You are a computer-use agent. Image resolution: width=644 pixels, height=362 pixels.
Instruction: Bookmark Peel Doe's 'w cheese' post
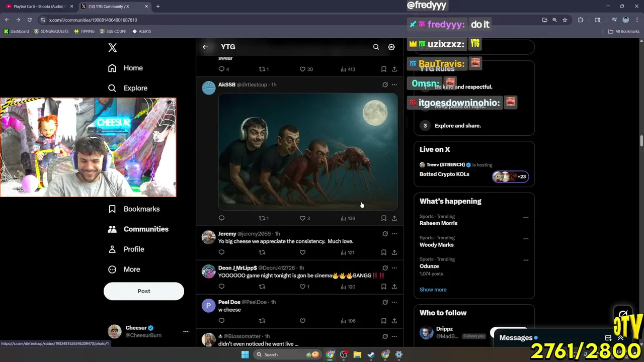click(383, 320)
